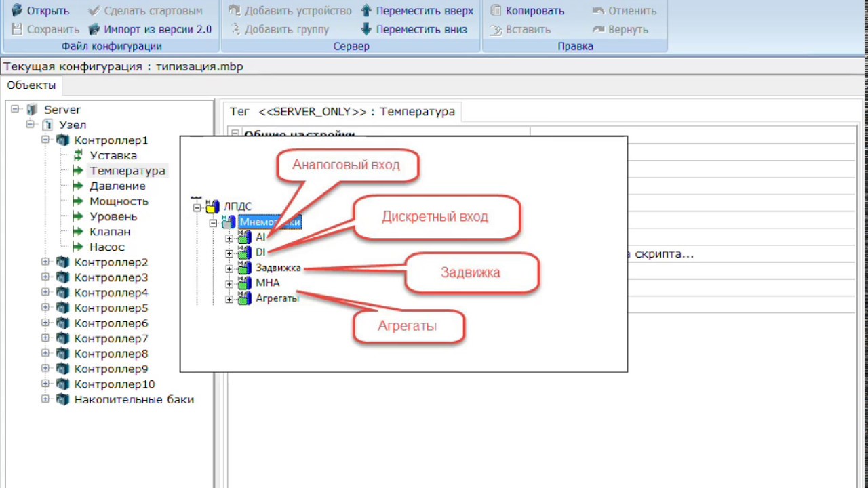Click the Контроллер3 device icon
The height and width of the screenshot is (488, 868).
(63, 278)
